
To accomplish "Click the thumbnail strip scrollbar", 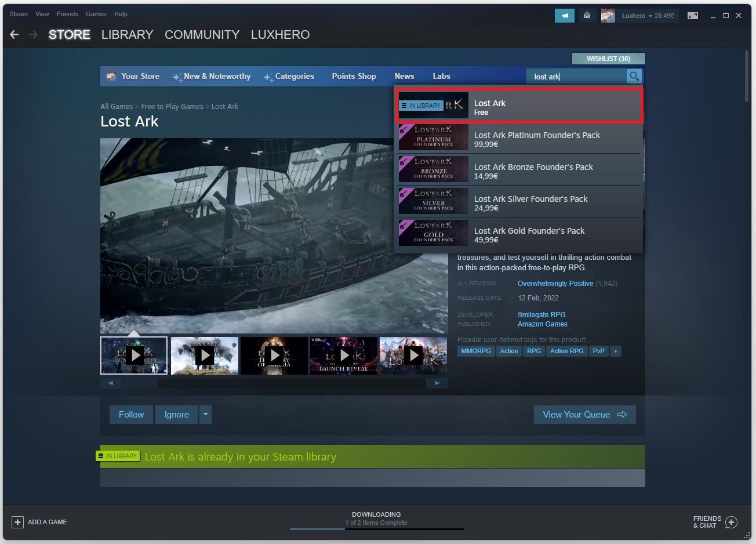I will click(x=274, y=383).
